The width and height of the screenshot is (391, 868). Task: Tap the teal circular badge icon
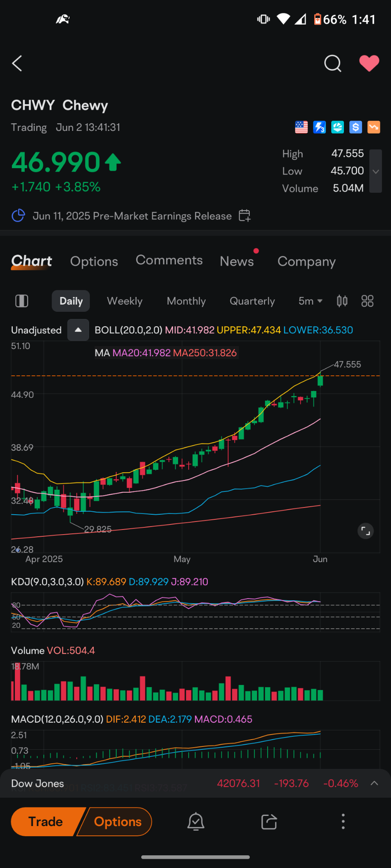tap(338, 127)
